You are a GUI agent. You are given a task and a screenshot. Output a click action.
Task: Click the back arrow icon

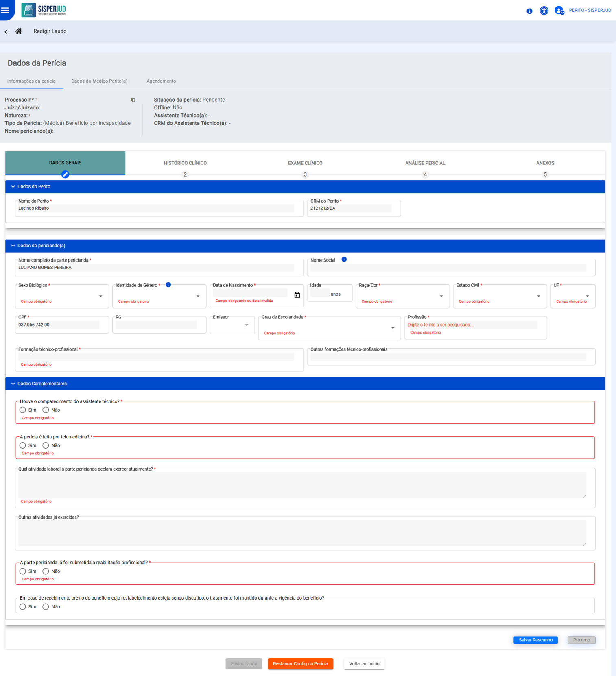point(6,32)
